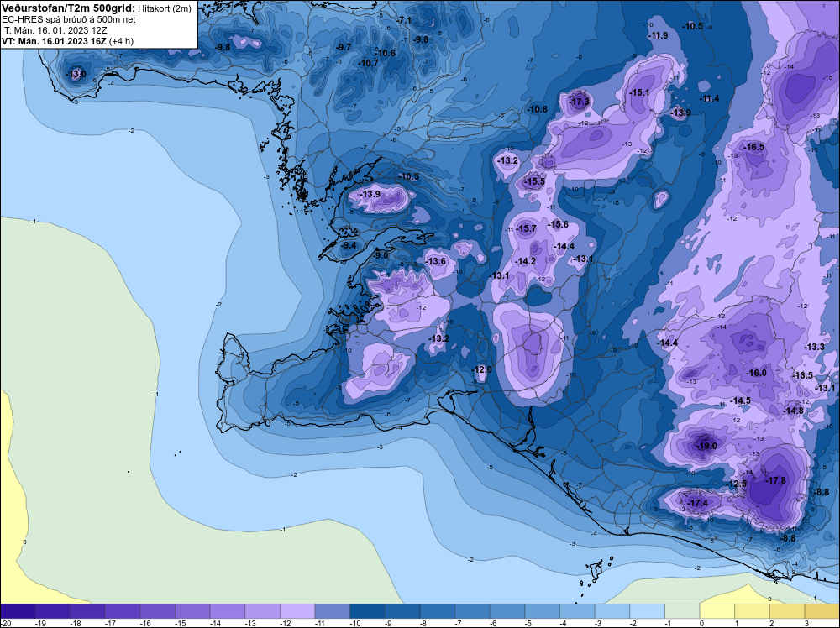Image resolution: width=840 pixels, height=628 pixels.
Task: Click the -15.1 temperature label
Action: 639,92
